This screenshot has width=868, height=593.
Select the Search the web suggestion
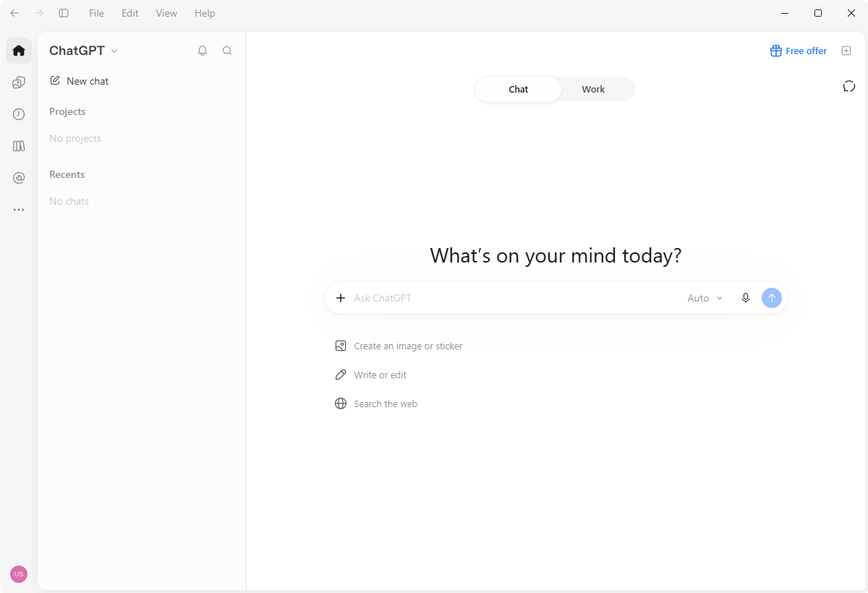[376, 404]
